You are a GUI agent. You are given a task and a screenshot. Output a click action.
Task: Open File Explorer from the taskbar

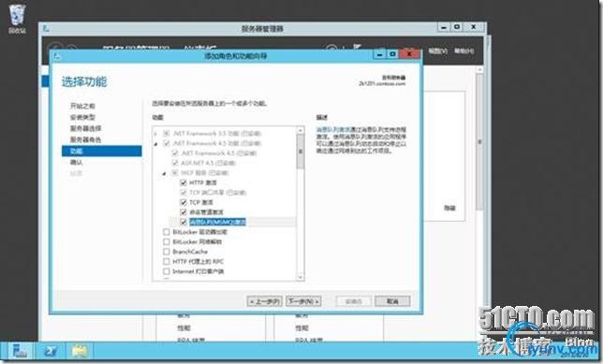pyautogui.click(x=80, y=351)
